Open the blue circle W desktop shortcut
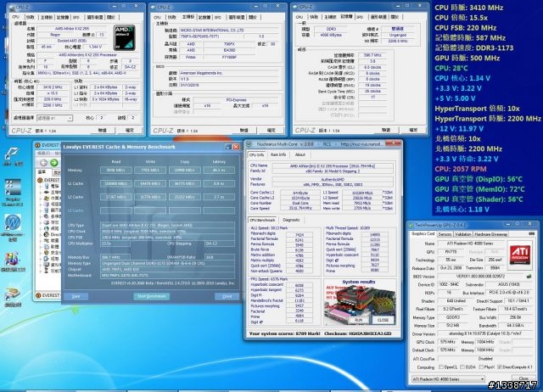Viewport: 543px width, 392px height. click(x=13, y=222)
